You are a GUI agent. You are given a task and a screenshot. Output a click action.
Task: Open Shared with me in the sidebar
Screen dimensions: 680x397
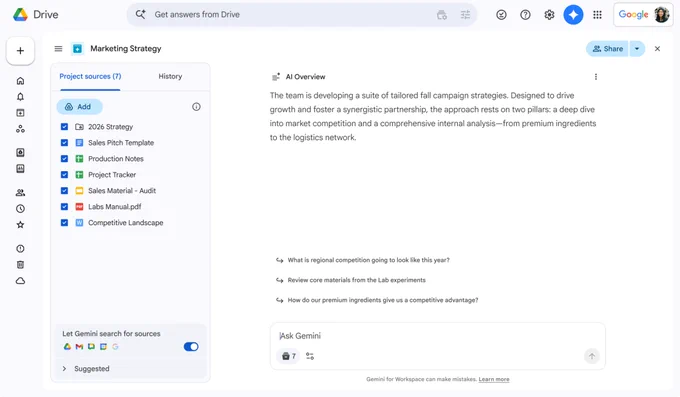20,193
